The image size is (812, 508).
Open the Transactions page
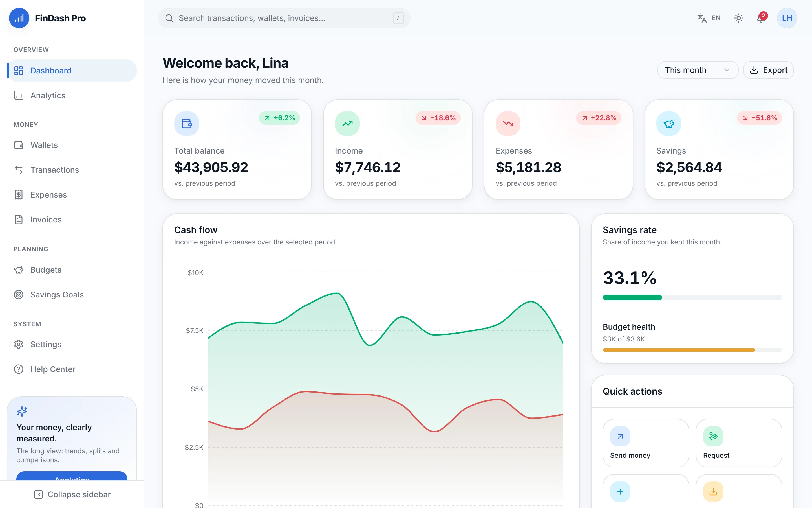click(72, 170)
